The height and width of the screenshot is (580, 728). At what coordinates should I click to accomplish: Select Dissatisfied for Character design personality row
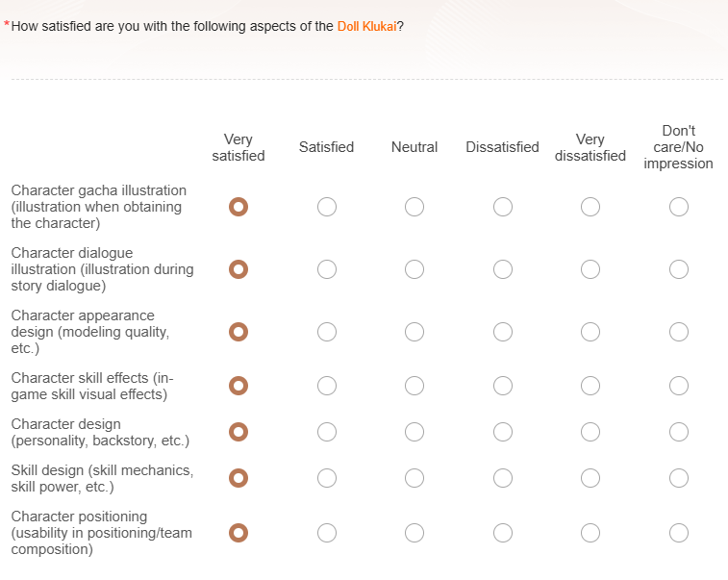(x=503, y=432)
